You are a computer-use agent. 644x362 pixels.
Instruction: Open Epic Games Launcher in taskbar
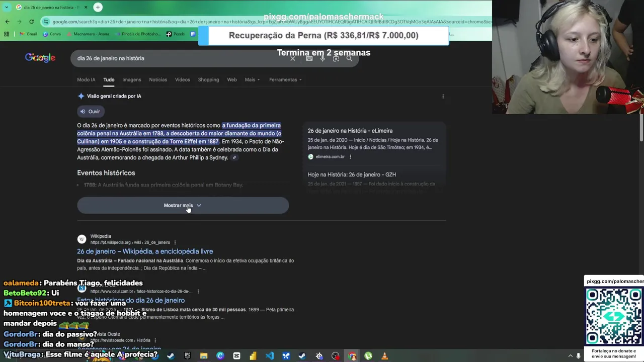187,356
